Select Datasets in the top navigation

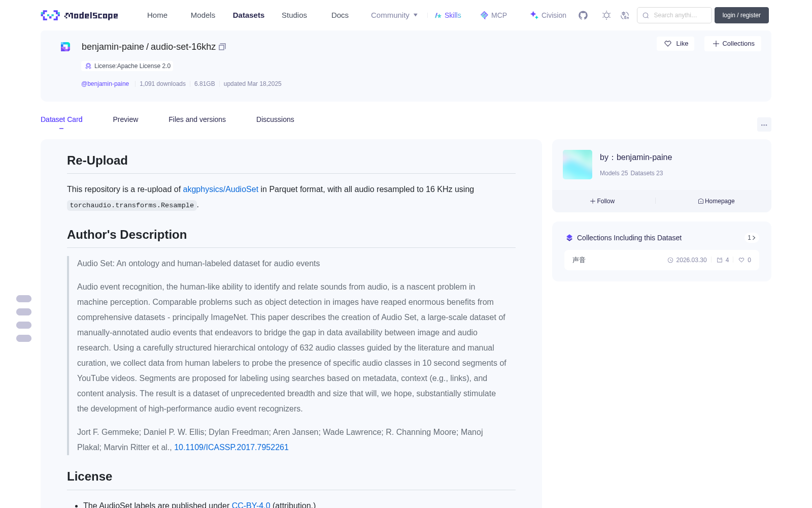(249, 15)
